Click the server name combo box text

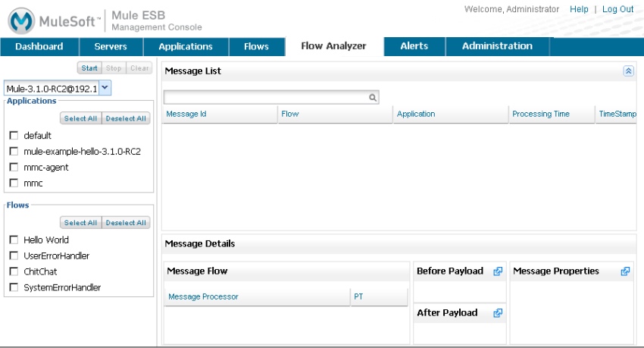(52, 89)
